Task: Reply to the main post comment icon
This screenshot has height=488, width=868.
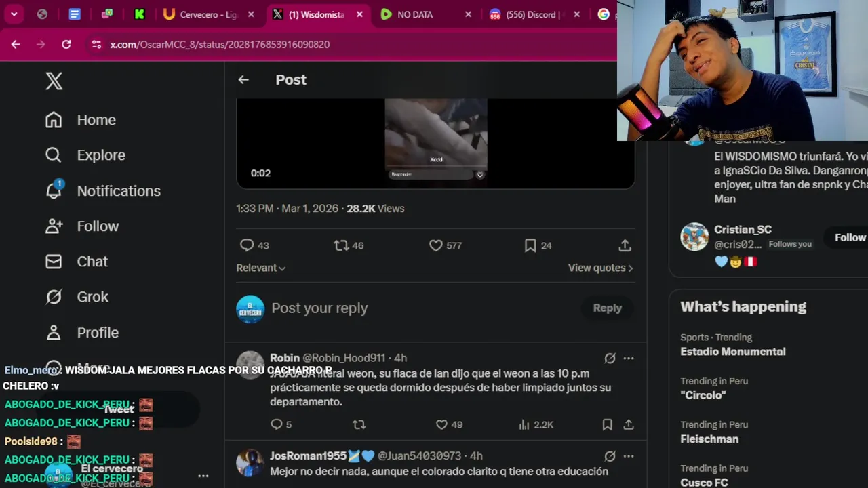Action: (247, 245)
